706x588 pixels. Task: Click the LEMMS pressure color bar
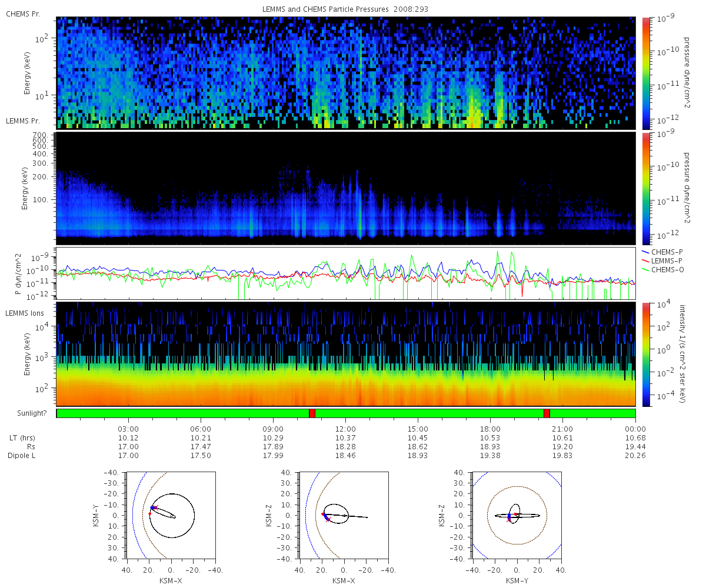pos(645,188)
